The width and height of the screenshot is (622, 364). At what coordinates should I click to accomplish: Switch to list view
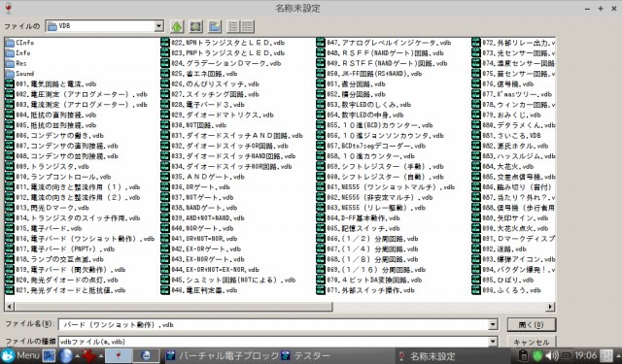point(233,26)
